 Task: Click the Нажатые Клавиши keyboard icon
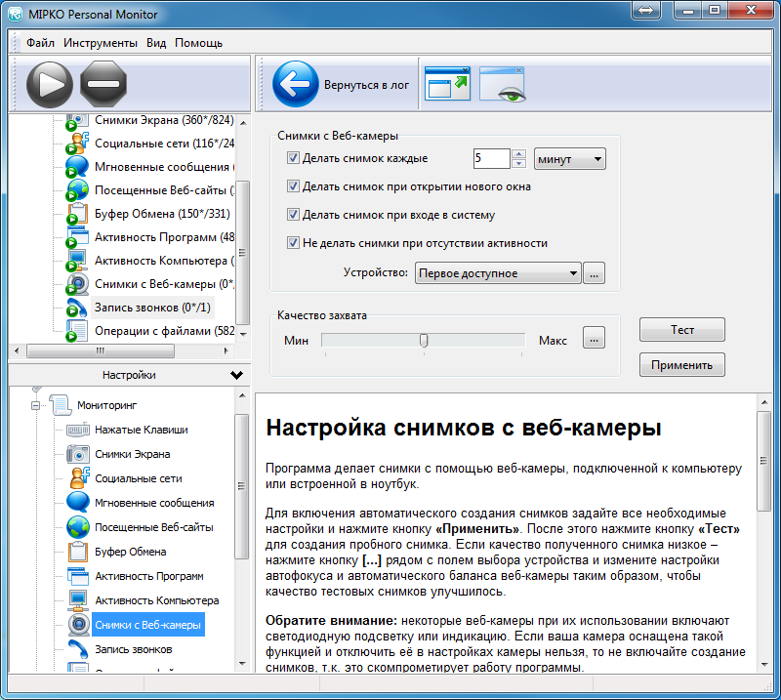(78, 430)
